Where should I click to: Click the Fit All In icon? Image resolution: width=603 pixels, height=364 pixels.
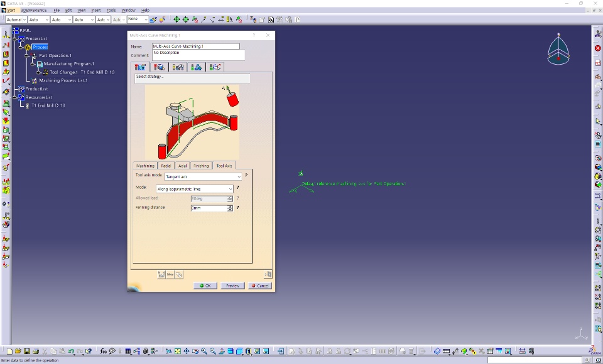pos(177,351)
